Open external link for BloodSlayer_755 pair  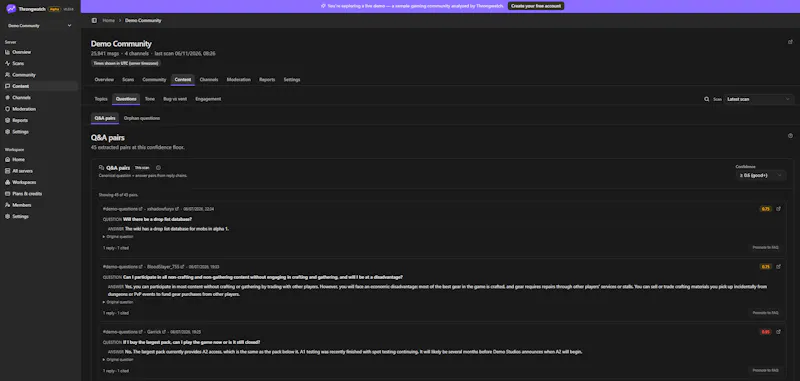tap(778, 266)
